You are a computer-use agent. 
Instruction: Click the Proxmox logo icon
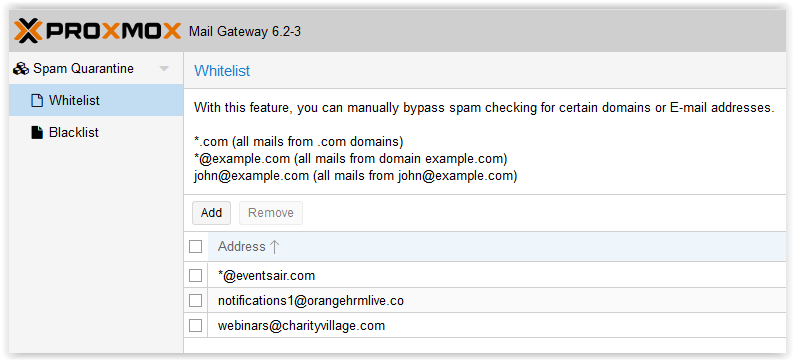click(28, 31)
